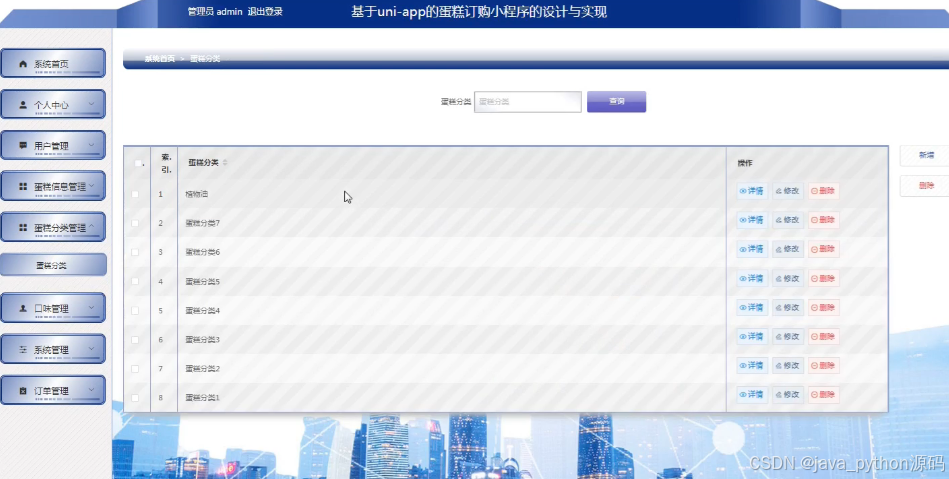
Task: Click the icon beside 口味管理
Action: [23, 308]
